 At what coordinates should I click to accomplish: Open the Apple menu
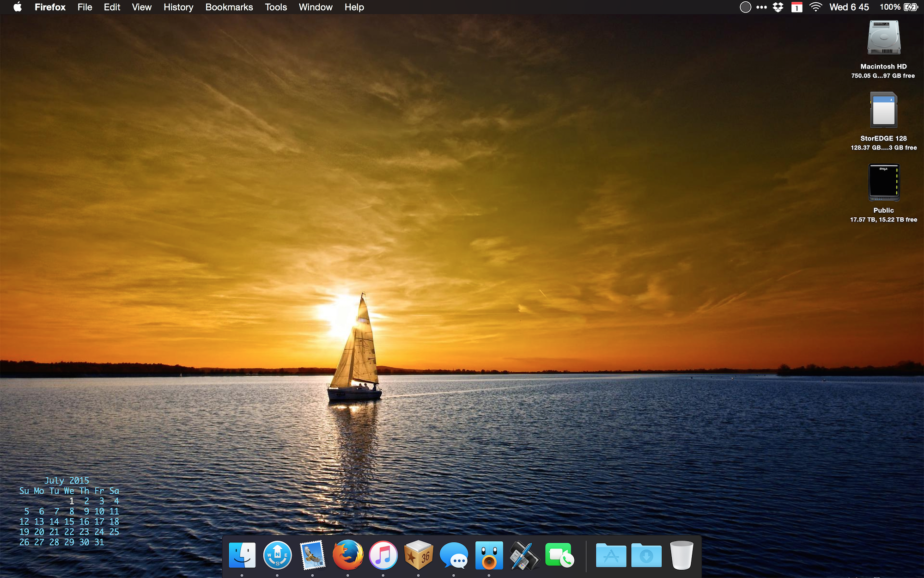[x=18, y=7]
